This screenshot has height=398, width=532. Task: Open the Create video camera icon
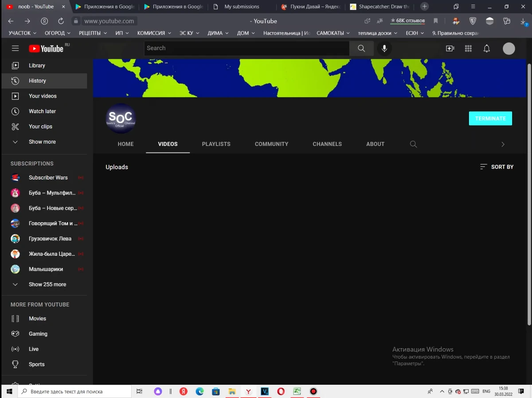click(x=450, y=48)
